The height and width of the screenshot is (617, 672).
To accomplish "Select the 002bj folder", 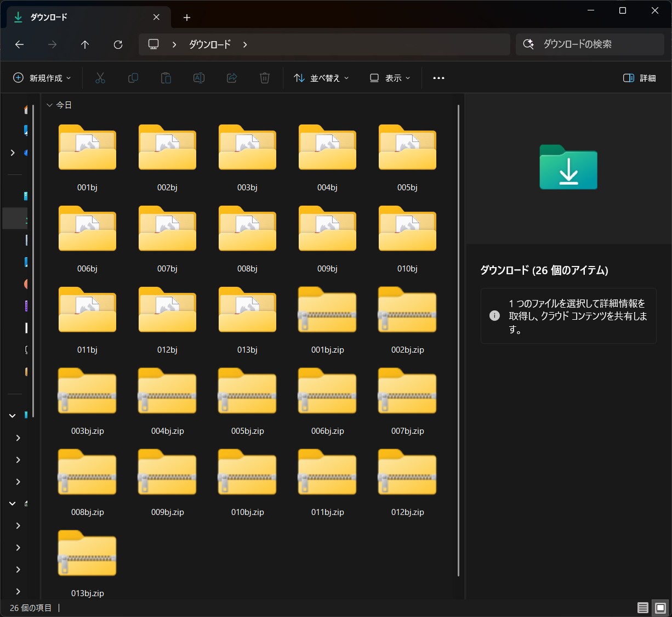I will (x=167, y=157).
